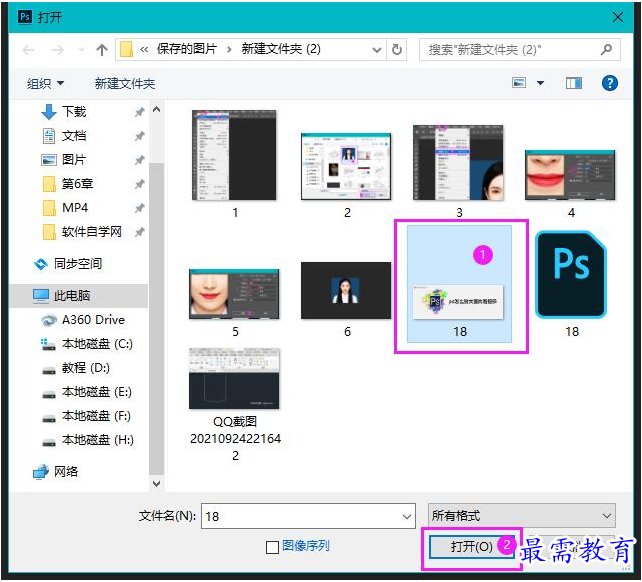
Task: Click 新建文件夹 (2) in address path
Action: [281, 49]
